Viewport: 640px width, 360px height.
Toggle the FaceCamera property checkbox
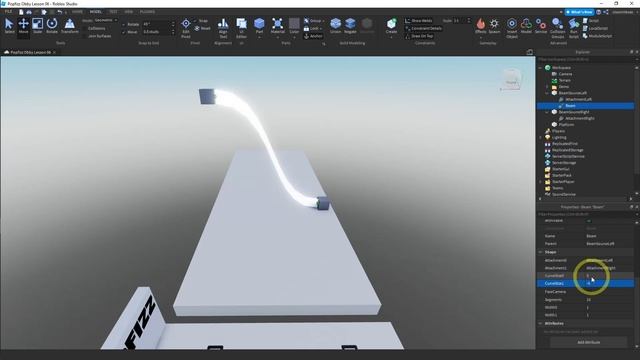pyautogui.click(x=589, y=292)
